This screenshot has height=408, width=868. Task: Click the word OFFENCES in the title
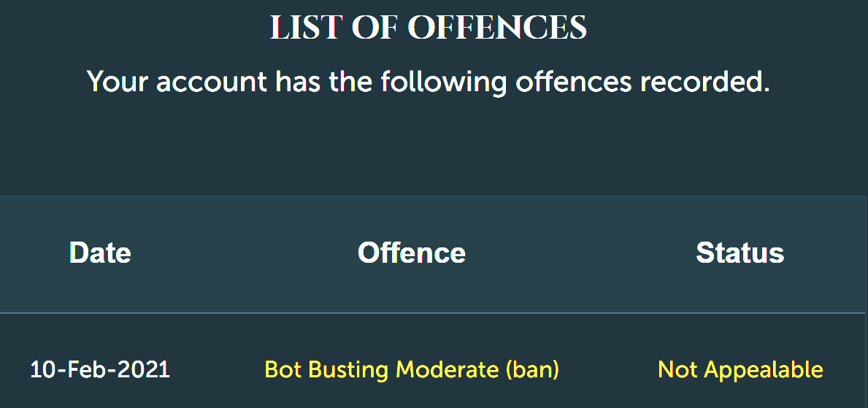pyautogui.click(x=497, y=27)
